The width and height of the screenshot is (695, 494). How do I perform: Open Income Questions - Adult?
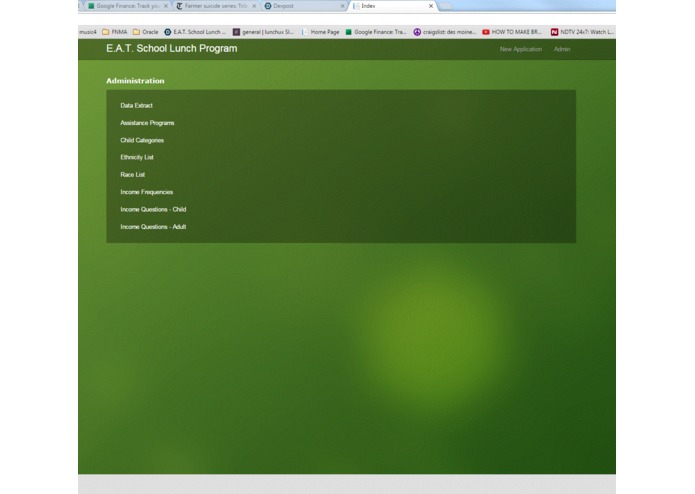[153, 226]
